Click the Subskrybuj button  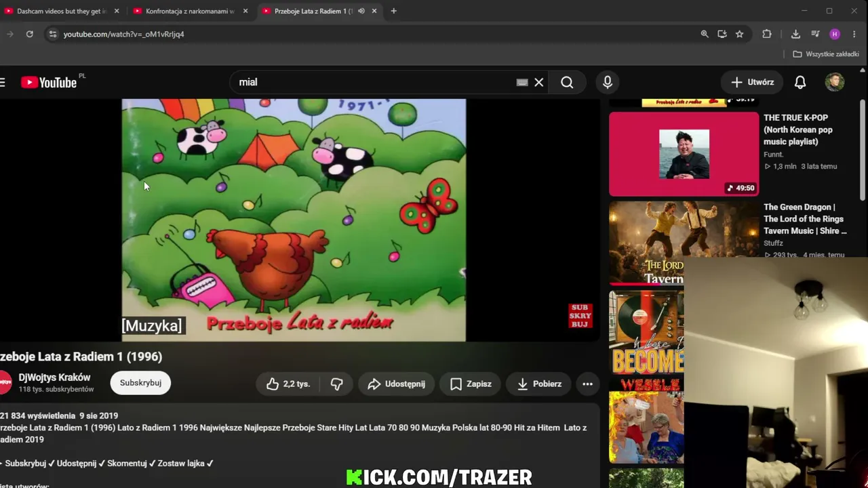click(140, 383)
